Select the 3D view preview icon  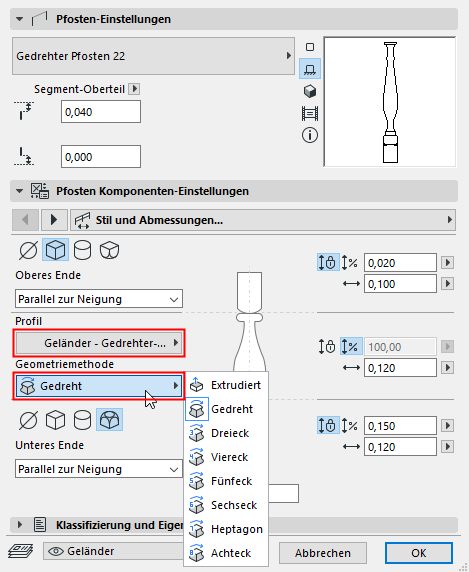(x=310, y=91)
